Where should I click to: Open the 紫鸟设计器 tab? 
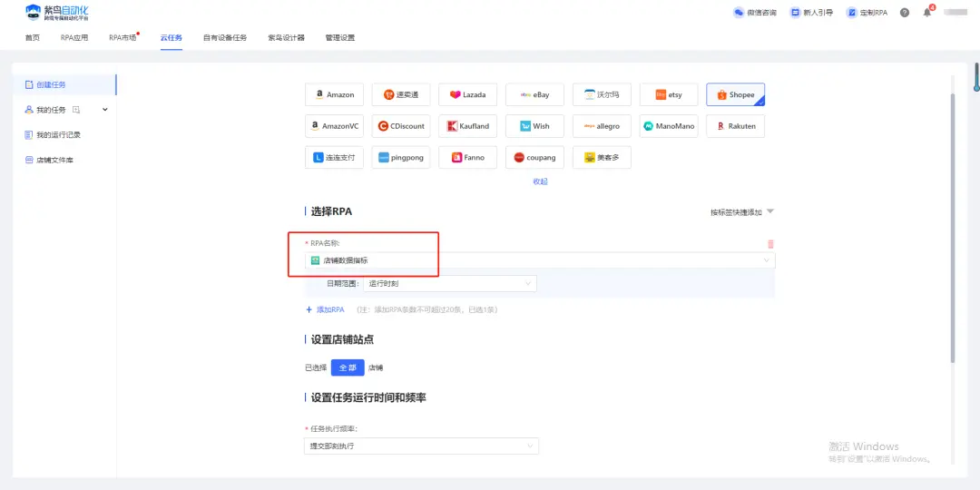[286, 38]
